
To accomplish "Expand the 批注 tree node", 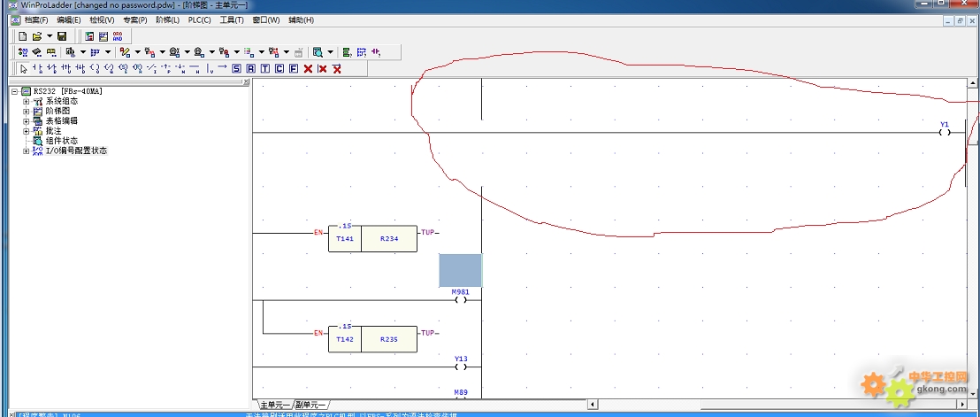I will (27, 131).
